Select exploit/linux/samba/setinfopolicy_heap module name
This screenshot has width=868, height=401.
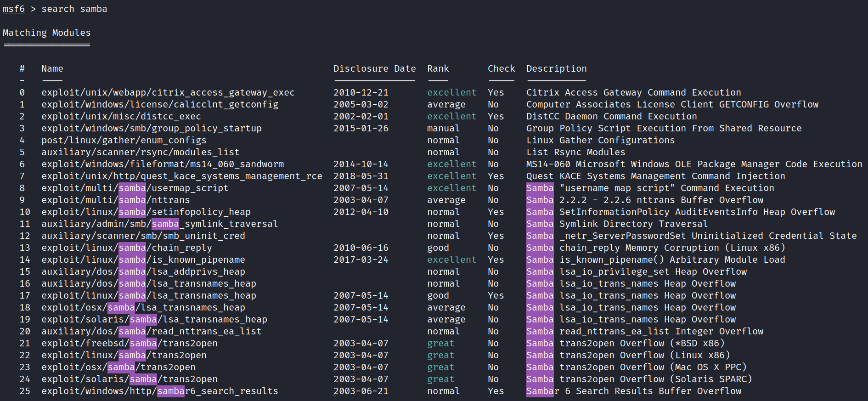(146, 212)
